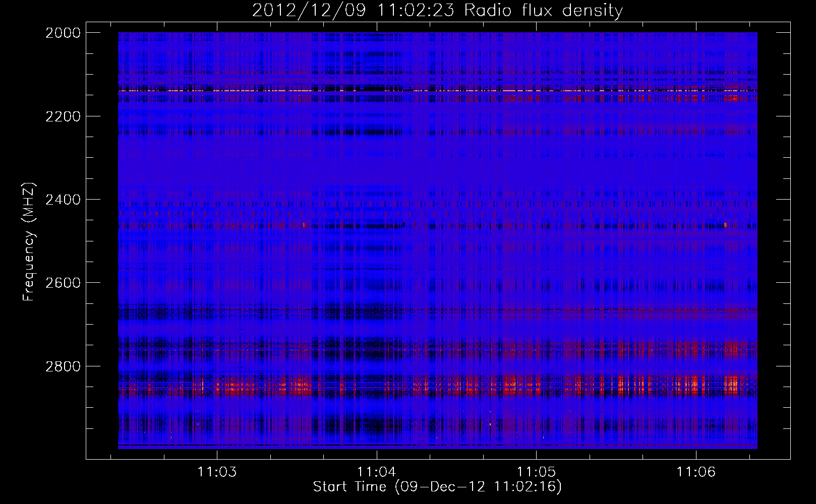Viewport: 816px width, 504px height.
Task: Click the 11:05 time tick label
Action: (x=536, y=472)
